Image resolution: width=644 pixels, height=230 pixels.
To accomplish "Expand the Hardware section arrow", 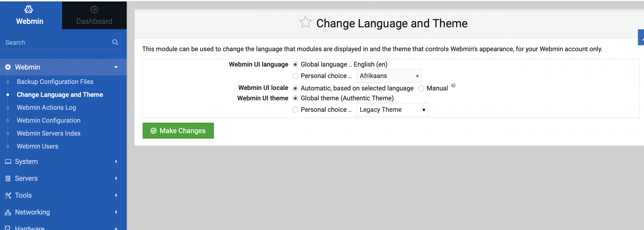I will point(116,228).
